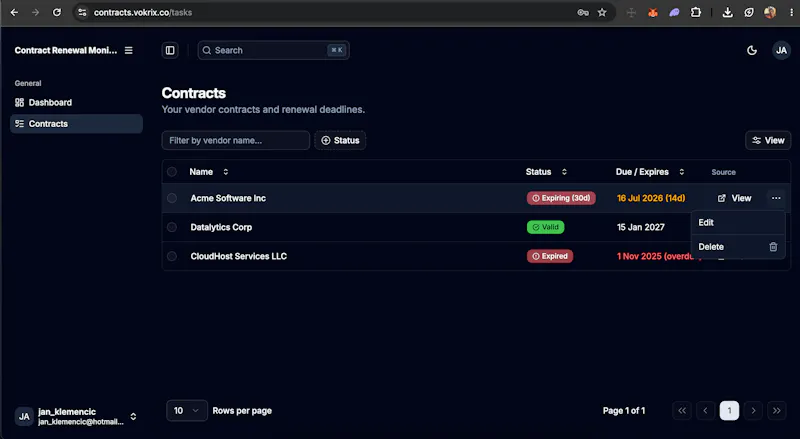Screen dimensions: 800x439
Task: Open Contracts in the sidebar
Action: [76, 124]
